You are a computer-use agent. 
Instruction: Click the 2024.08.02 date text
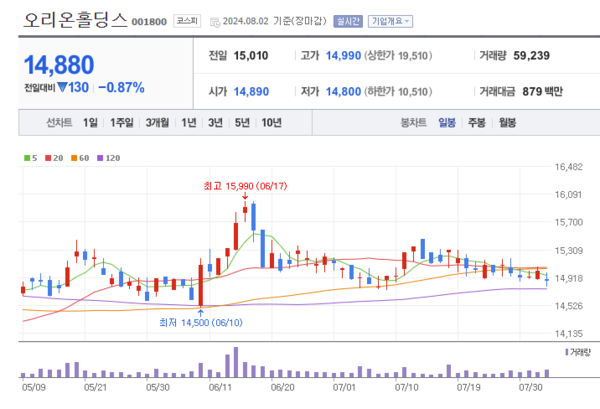tap(246, 21)
